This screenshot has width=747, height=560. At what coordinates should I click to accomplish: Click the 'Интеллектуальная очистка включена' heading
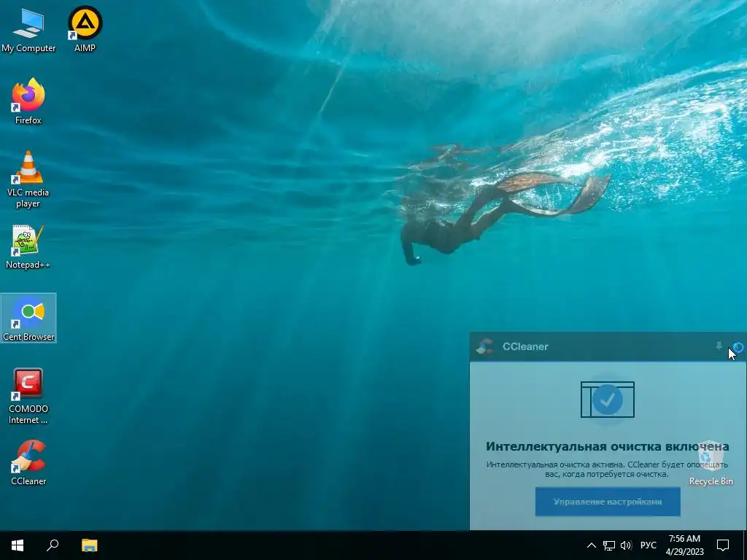pos(608,446)
